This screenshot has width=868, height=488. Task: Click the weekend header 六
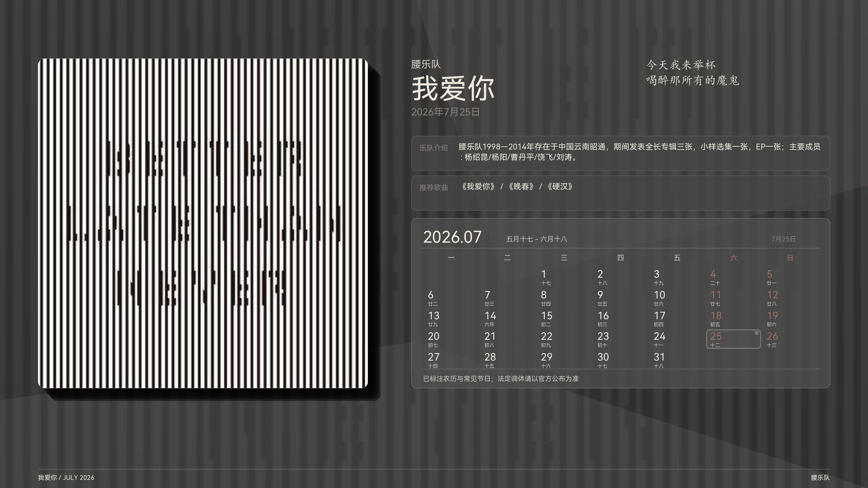coord(734,258)
